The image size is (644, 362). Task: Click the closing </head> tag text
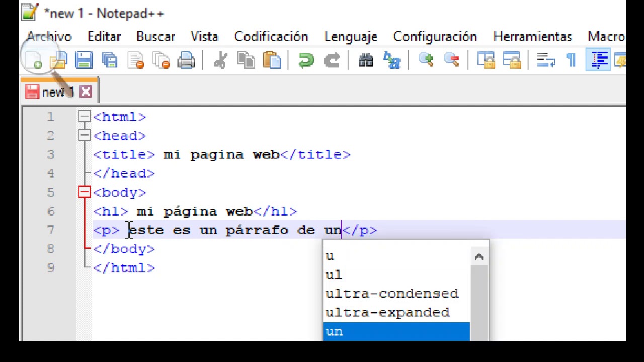(x=124, y=173)
